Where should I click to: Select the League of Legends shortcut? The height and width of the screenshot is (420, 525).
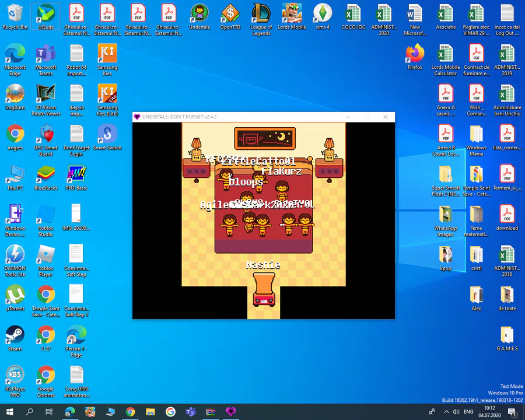(x=261, y=19)
